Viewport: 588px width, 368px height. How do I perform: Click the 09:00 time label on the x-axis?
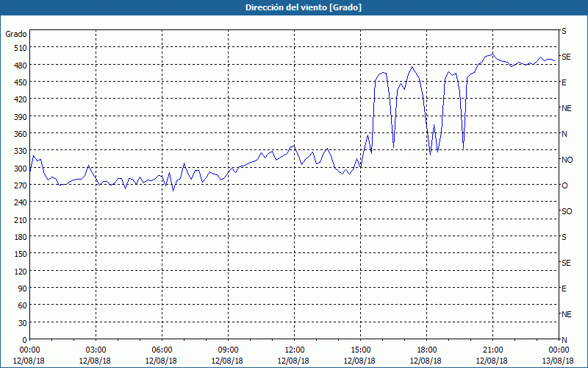pyautogui.click(x=228, y=350)
